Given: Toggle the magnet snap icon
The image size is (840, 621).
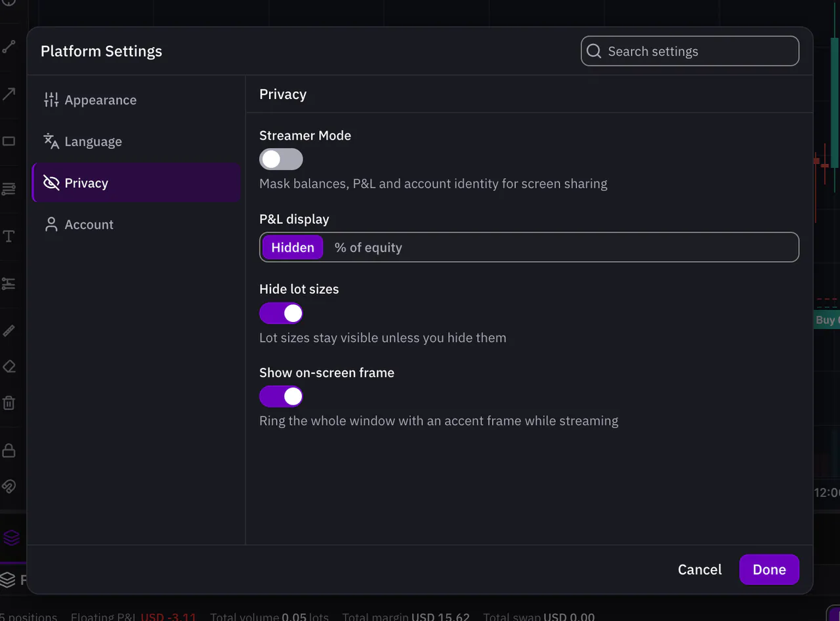Looking at the screenshot, I should [9, 486].
